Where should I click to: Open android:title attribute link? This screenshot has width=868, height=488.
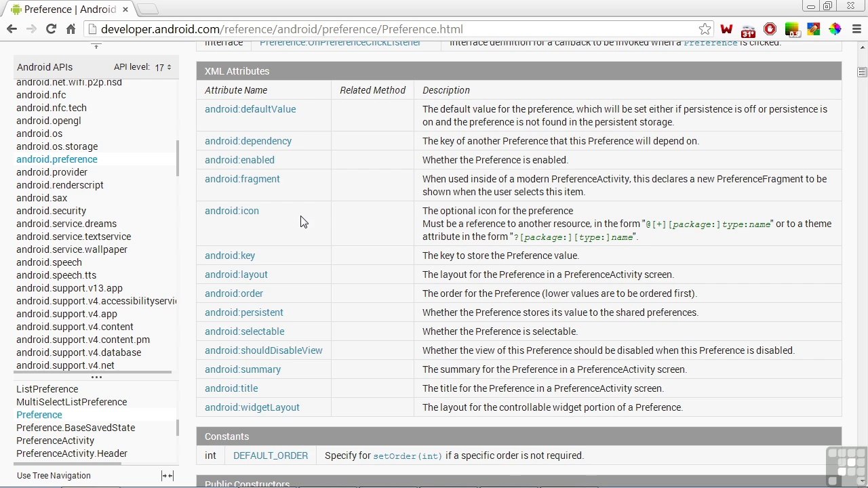click(x=231, y=388)
